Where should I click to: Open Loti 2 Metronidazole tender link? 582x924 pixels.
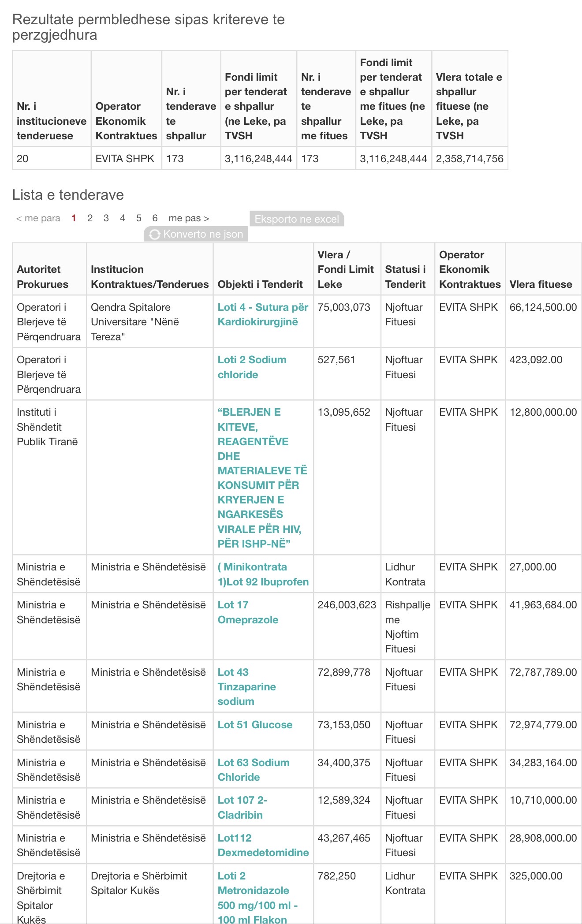[257, 898]
